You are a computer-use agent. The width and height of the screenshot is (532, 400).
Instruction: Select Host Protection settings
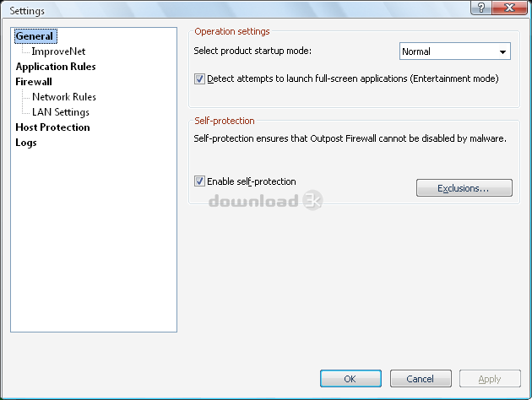pos(52,127)
